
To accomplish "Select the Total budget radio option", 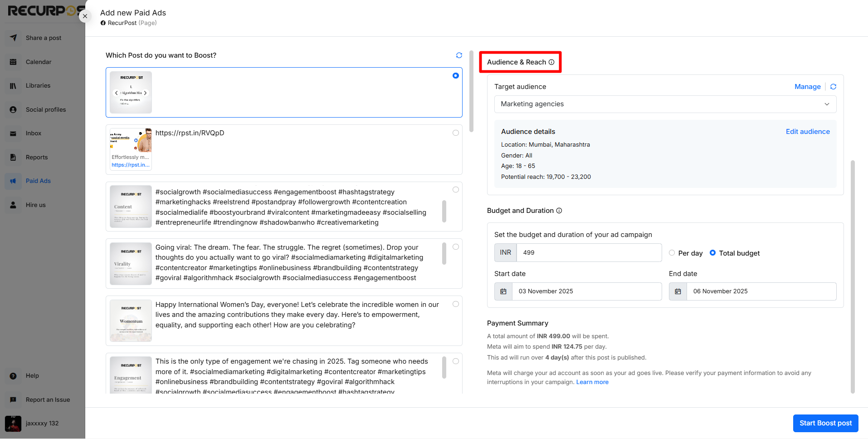I will pos(712,253).
